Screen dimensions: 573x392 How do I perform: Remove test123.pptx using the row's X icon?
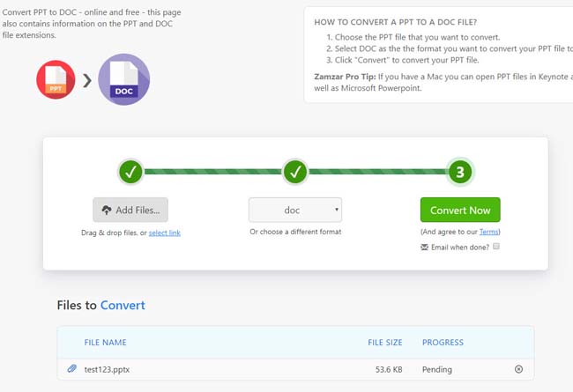point(518,369)
